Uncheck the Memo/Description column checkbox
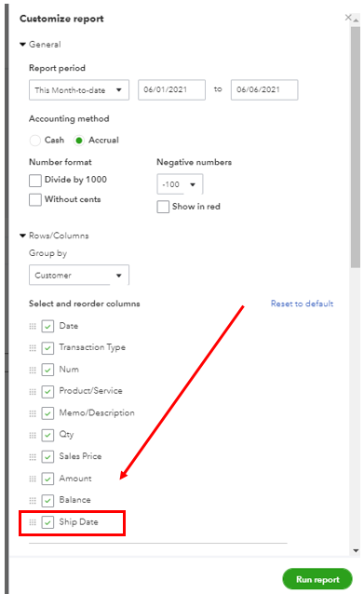The width and height of the screenshot is (364, 594). [47, 413]
